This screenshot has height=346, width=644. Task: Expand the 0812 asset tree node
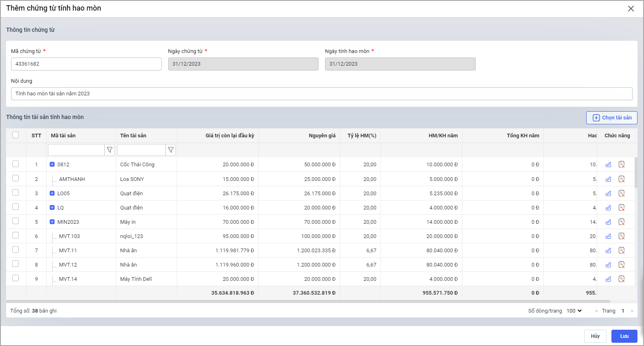point(52,165)
